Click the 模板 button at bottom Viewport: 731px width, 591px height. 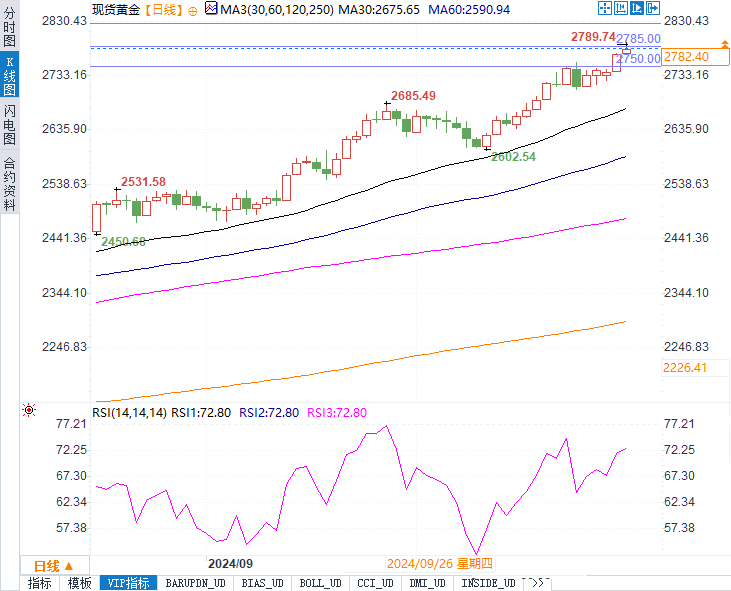pos(79,583)
